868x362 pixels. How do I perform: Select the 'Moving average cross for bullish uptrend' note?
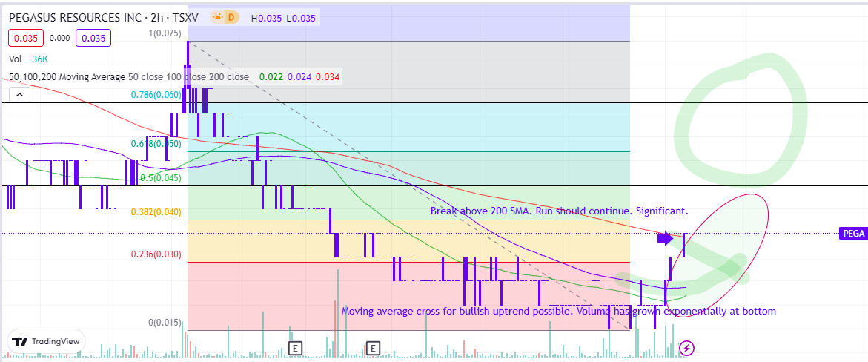coord(559,311)
